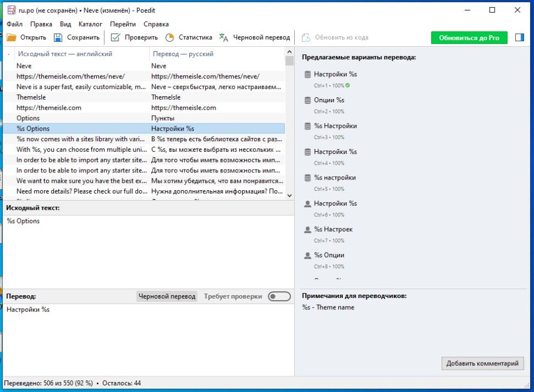Click the 'Обновиться до Pro' button
The image size is (534, 392).
pyautogui.click(x=469, y=38)
